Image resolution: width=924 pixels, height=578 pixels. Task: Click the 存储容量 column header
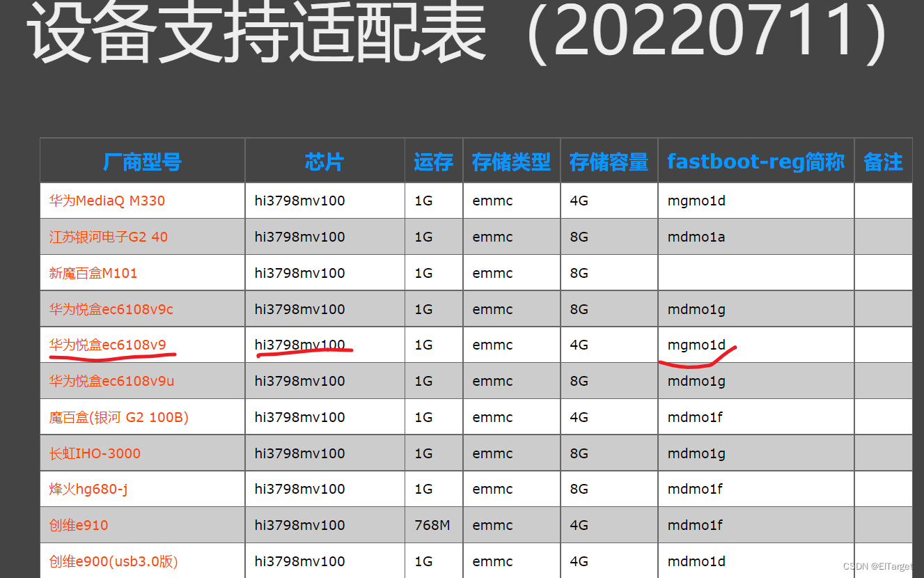pyautogui.click(x=609, y=162)
